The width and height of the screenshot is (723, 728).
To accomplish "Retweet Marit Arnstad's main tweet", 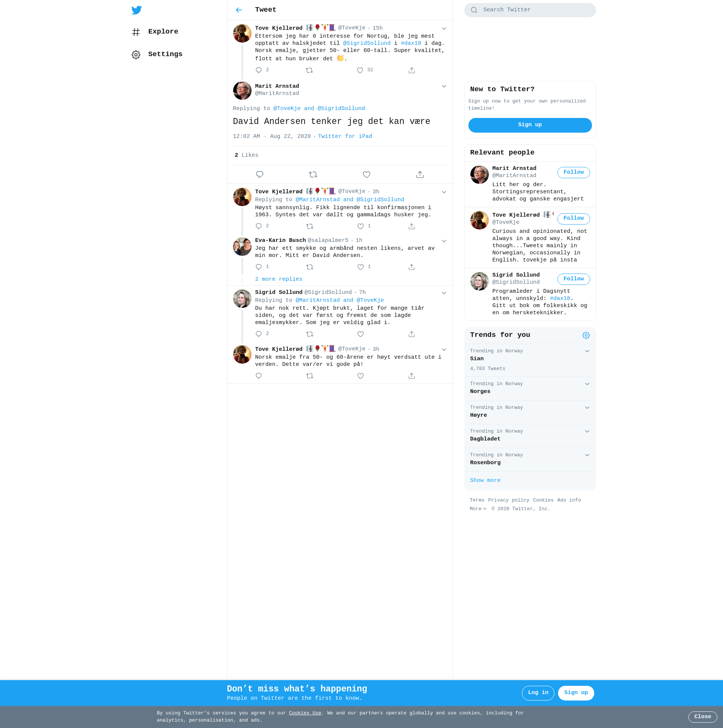I will pyautogui.click(x=313, y=174).
